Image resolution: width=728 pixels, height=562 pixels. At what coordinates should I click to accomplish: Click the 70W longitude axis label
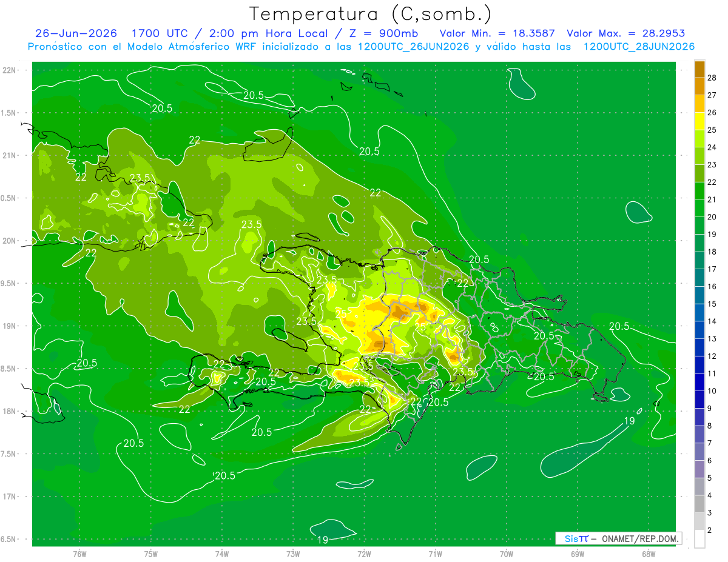506,554
